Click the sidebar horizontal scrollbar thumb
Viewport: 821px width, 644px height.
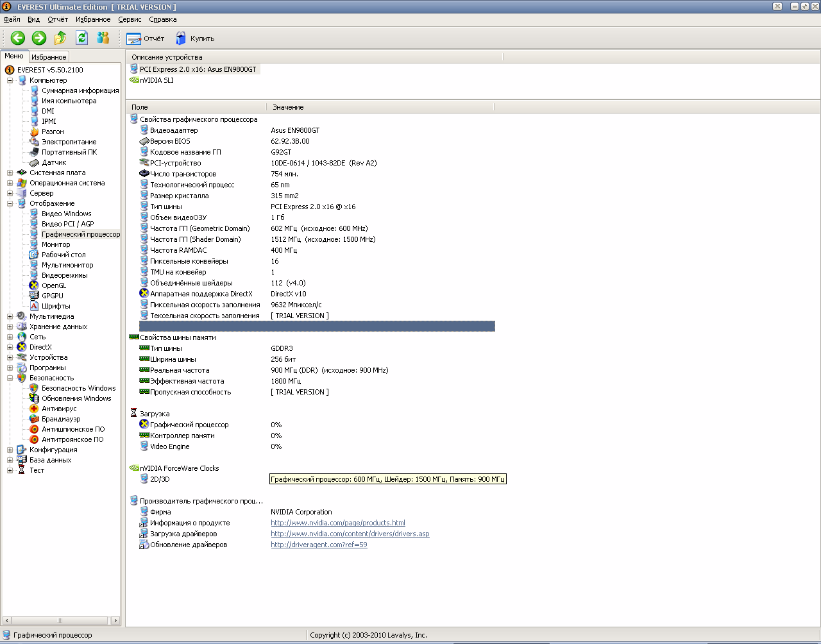click(x=60, y=621)
